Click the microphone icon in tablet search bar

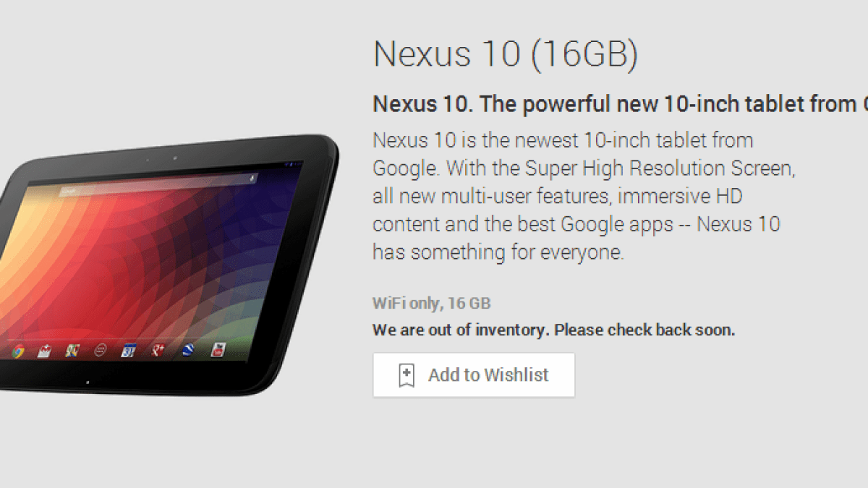pyautogui.click(x=252, y=178)
